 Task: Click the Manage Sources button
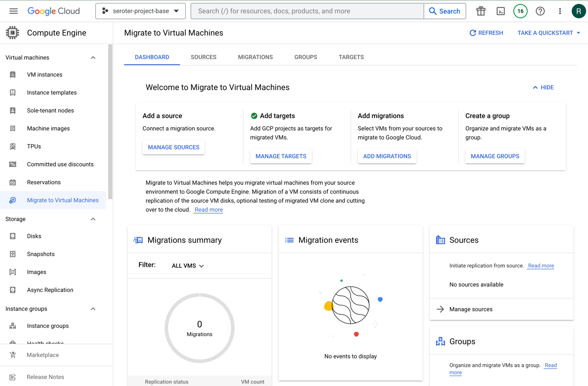point(173,147)
